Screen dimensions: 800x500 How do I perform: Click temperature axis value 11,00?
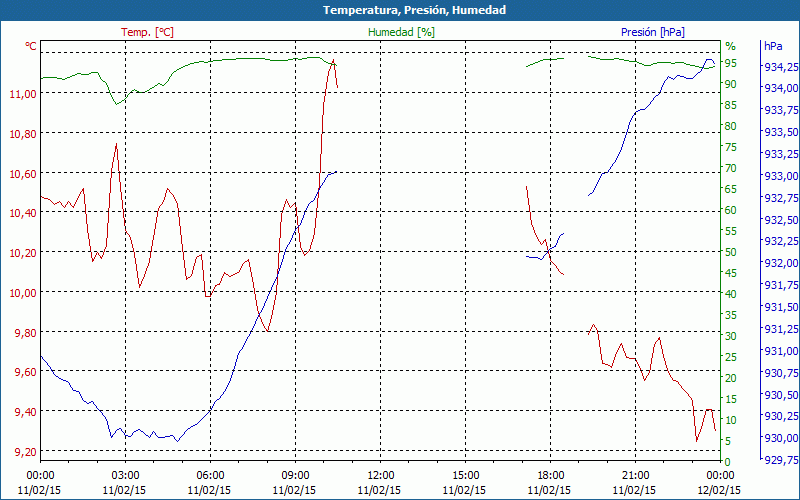23,94
